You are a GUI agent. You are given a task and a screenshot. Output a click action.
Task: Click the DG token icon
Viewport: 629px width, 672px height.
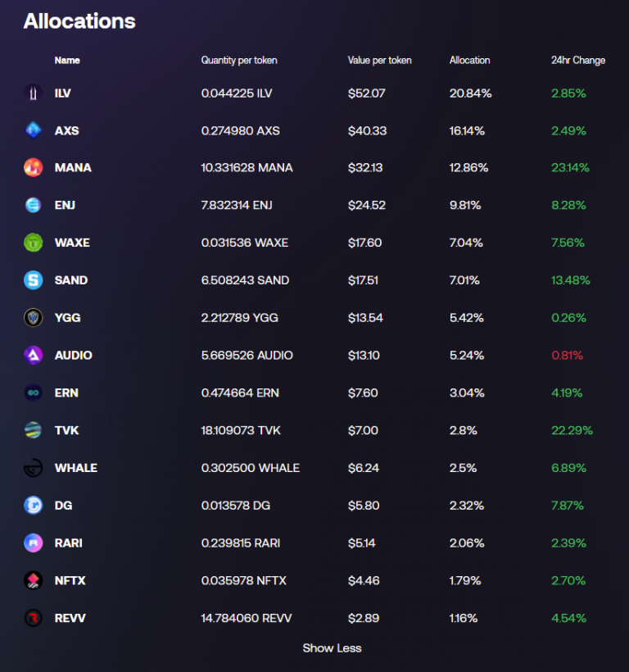coord(33,505)
